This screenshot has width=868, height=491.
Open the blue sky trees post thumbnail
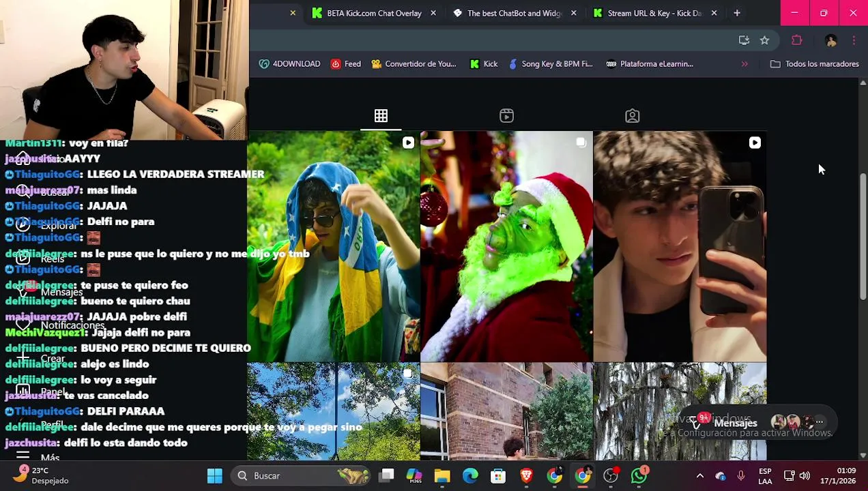coord(334,411)
